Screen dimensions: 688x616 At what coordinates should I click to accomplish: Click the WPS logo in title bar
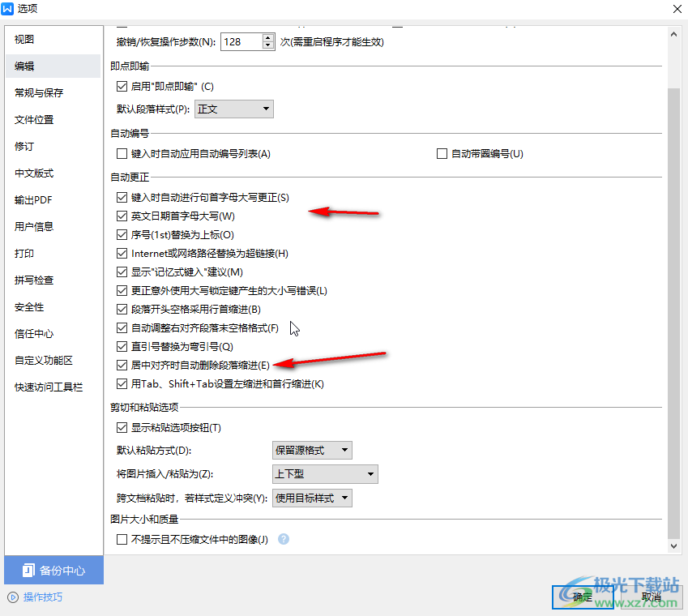tap(10, 9)
